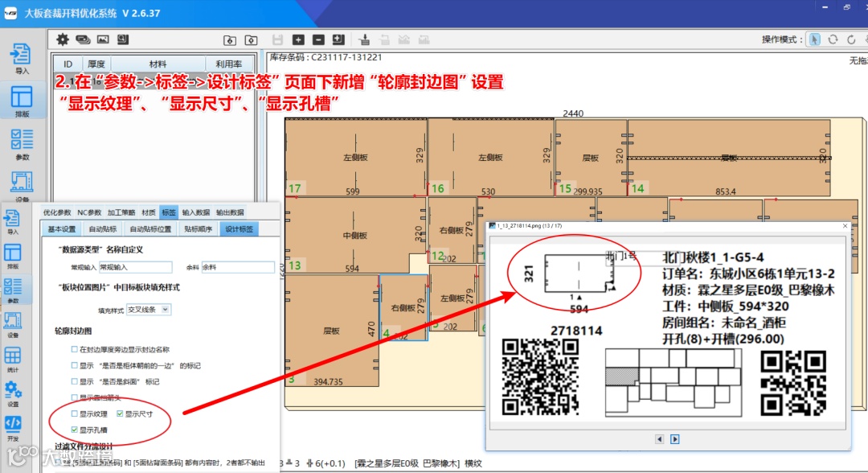This screenshot has width=868, height=473.
Task: Close the label preview popup window
Action: click(845, 226)
